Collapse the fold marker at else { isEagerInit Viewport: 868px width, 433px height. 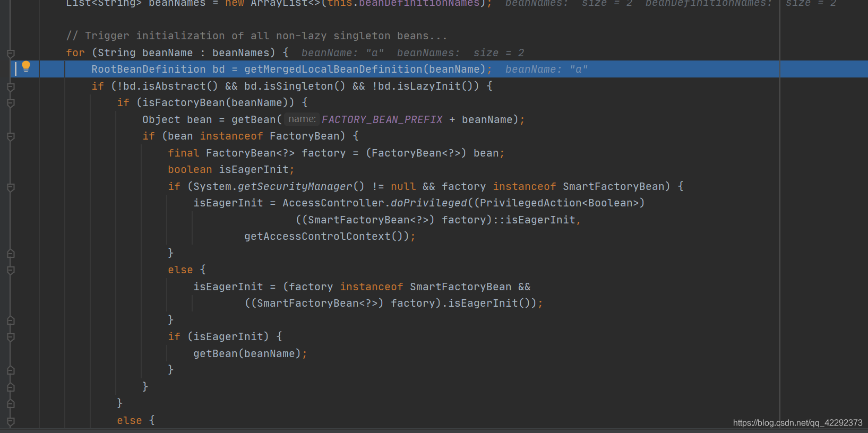(x=11, y=271)
